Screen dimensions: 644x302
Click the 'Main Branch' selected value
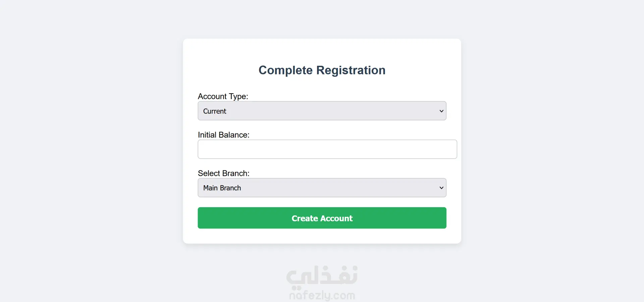coord(222,188)
